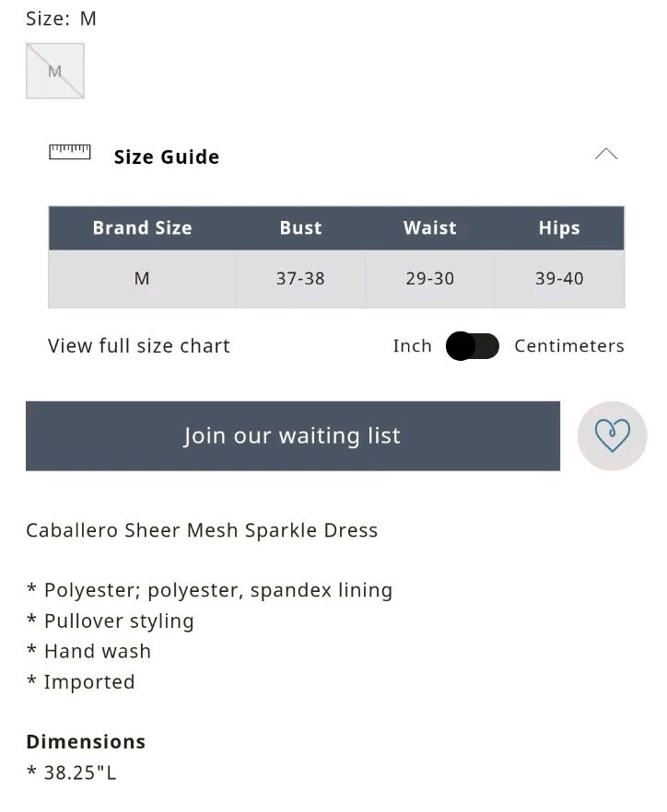Screen dimensions: 667x812
Task: Click the 37-38 bust measurement cell
Action: click(300, 278)
